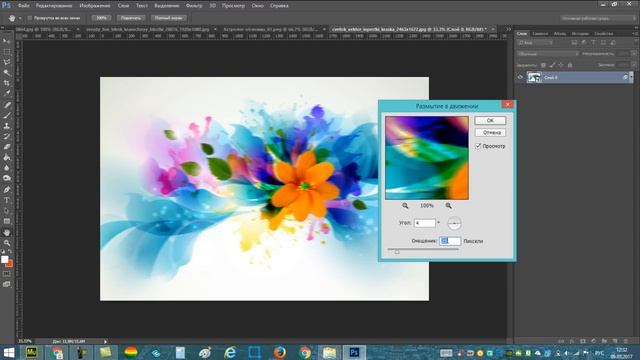Toggle pixel layer filter in Layers panel
The height and width of the screenshot is (360, 640).
[574, 42]
